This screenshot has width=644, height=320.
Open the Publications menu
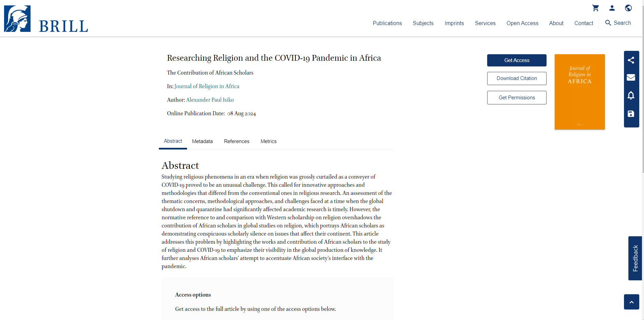[387, 23]
